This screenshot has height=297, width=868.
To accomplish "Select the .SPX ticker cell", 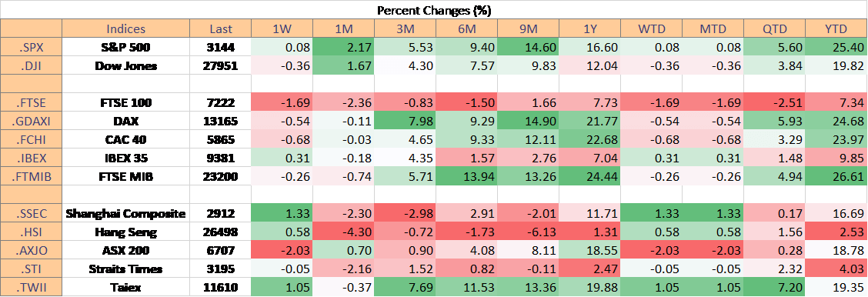I will 31,48.
